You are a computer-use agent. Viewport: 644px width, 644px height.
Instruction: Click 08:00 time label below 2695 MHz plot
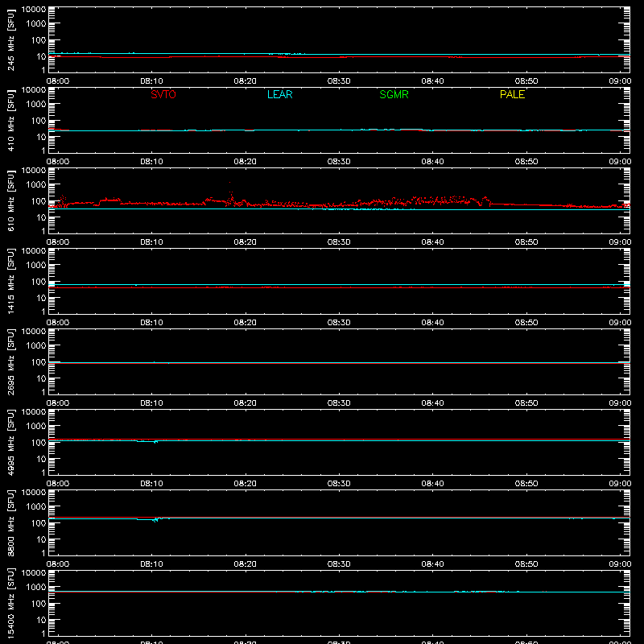(x=58, y=403)
